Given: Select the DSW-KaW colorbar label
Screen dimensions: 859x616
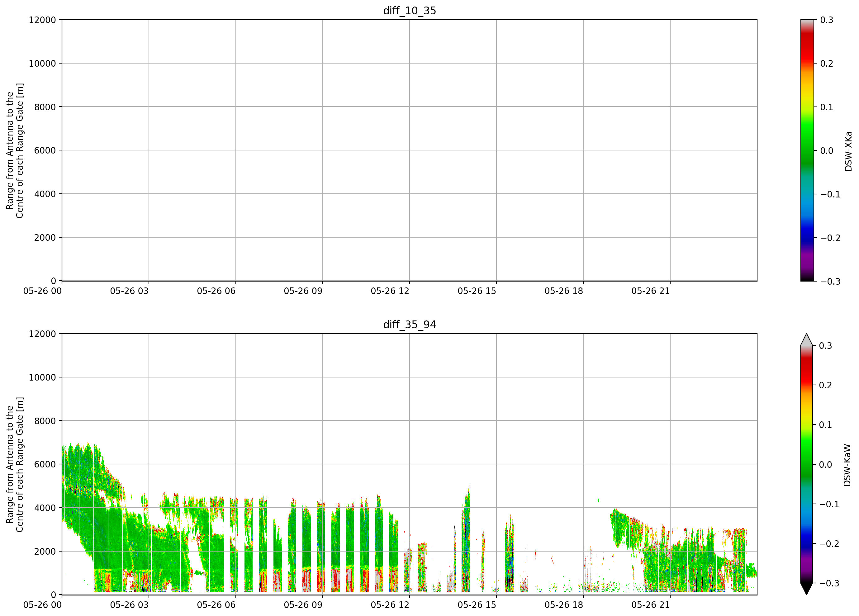Looking at the screenshot, I should [x=847, y=465].
